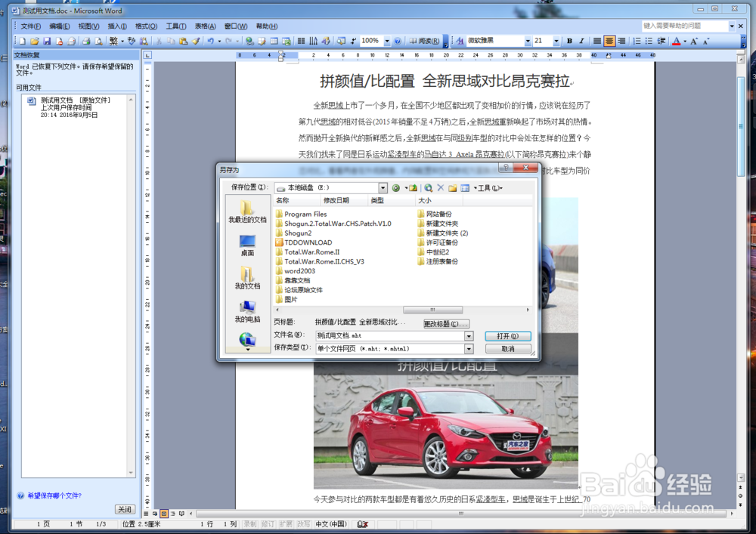
Task: Click the dialog Back arrow icon
Action: 396,188
